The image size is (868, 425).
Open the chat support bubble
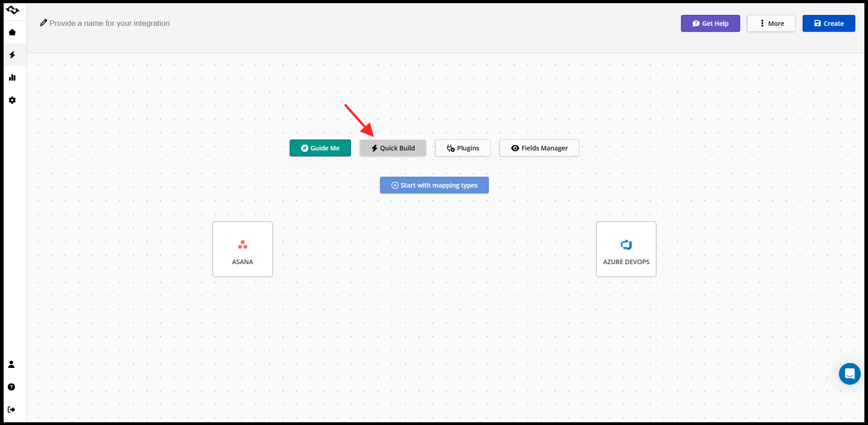pos(850,373)
